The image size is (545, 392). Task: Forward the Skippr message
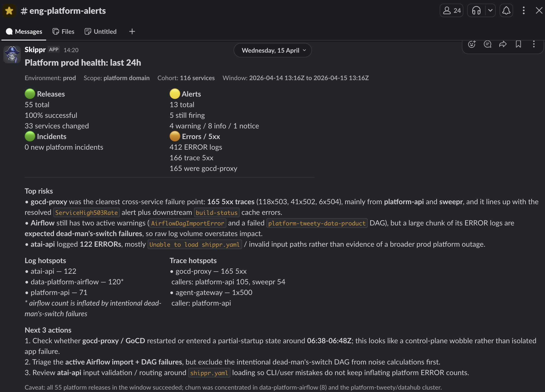503,44
